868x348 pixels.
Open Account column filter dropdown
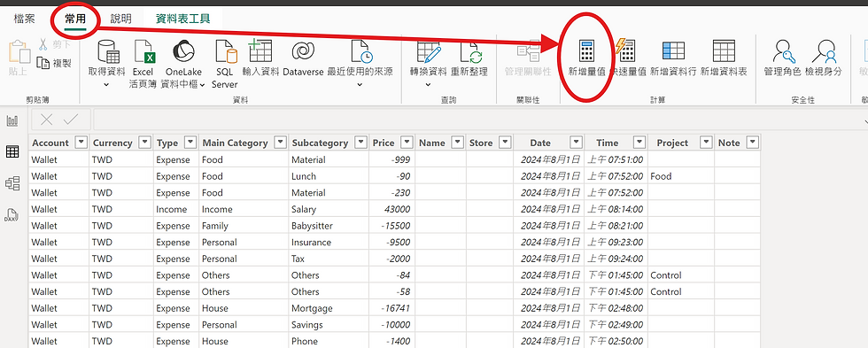[x=81, y=143]
